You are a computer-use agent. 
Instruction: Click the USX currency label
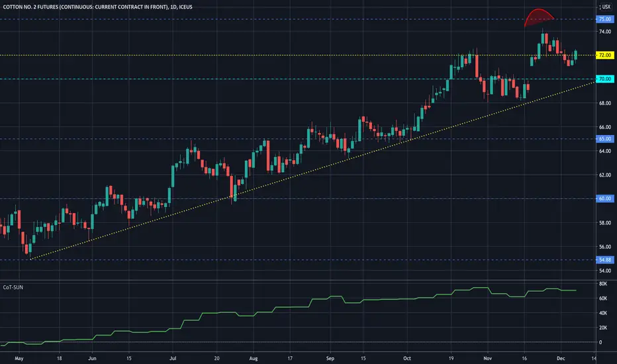tap(606, 7)
